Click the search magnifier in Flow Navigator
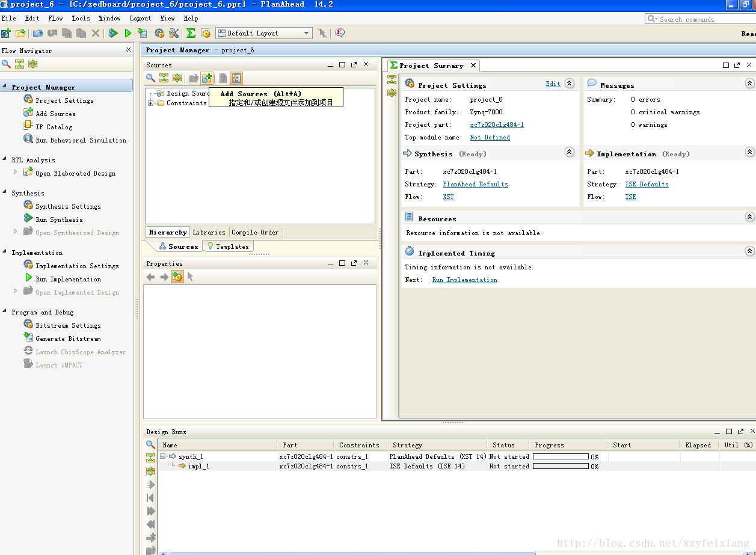 tap(7, 64)
